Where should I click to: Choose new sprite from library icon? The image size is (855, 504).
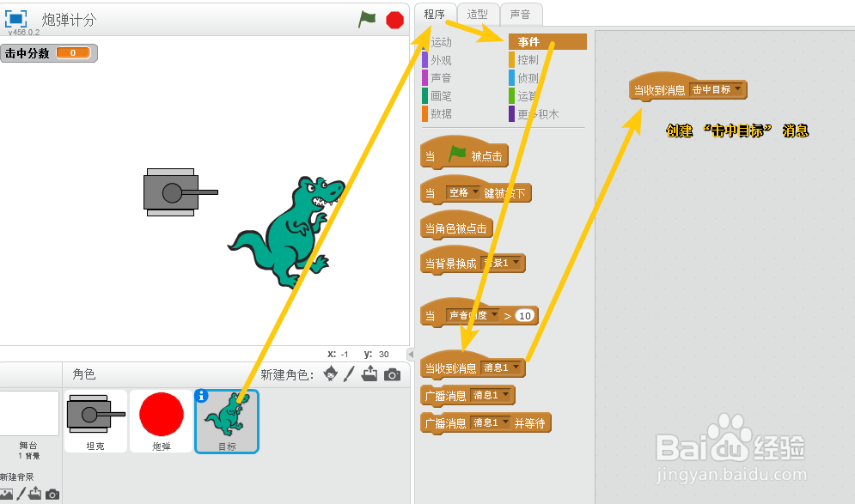pos(331,373)
